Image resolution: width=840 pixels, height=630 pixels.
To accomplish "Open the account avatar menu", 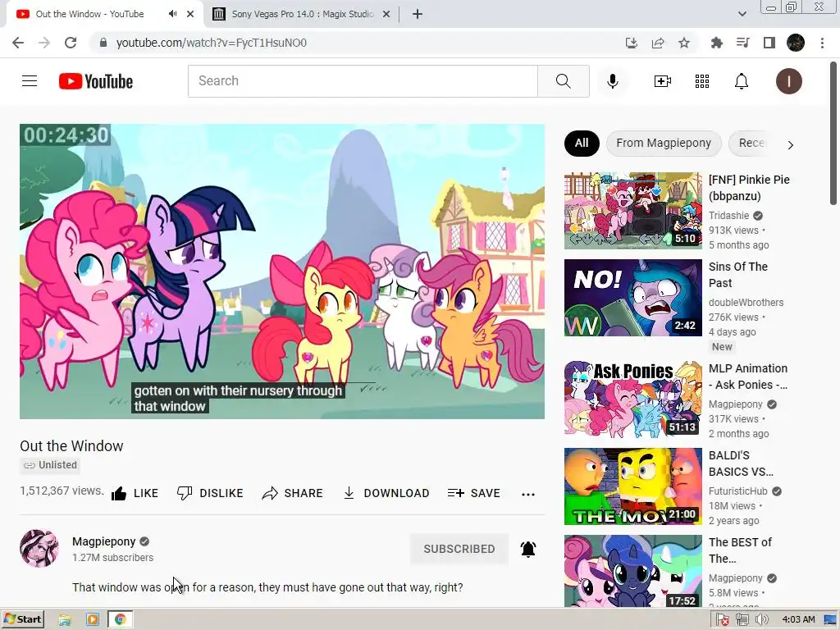I will pos(788,81).
